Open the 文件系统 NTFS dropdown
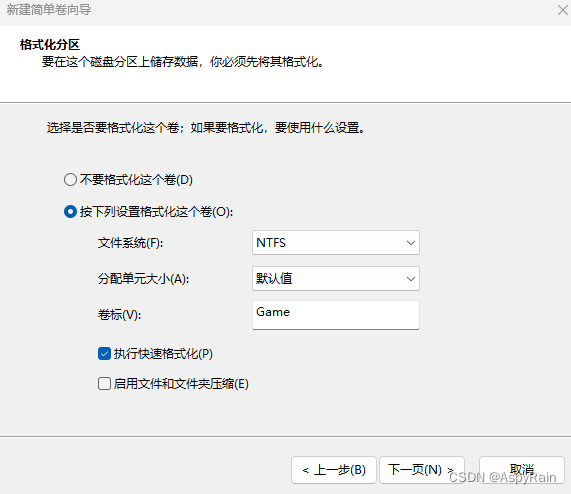 click(x=336, y=242)
